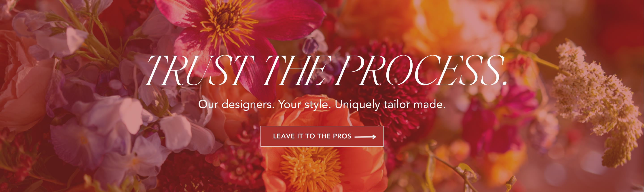
Task: Click the word THE in the headline
Action: (297, 70)
